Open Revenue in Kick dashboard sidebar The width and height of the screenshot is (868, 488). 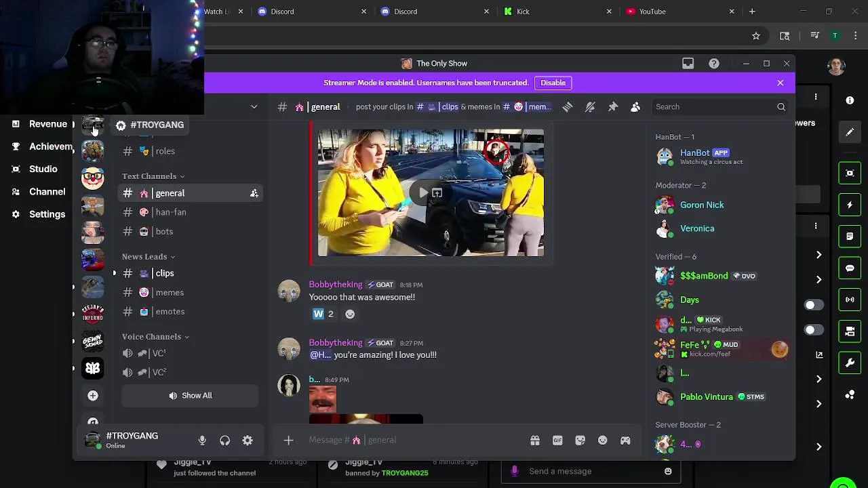coord(39,124)
